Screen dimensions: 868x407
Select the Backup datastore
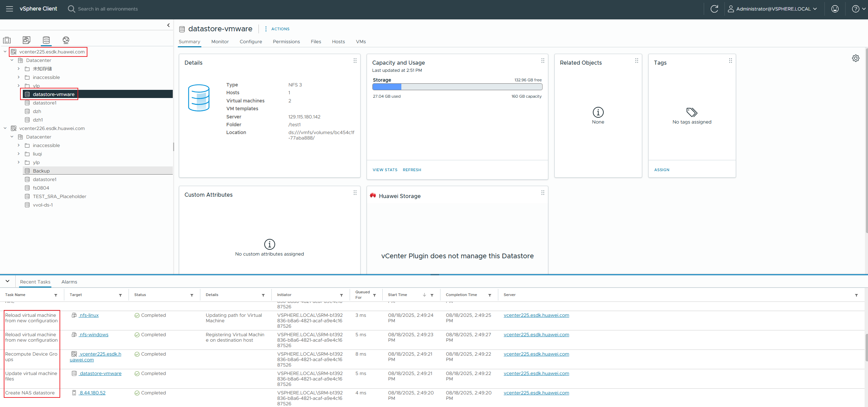click(41, 171)
